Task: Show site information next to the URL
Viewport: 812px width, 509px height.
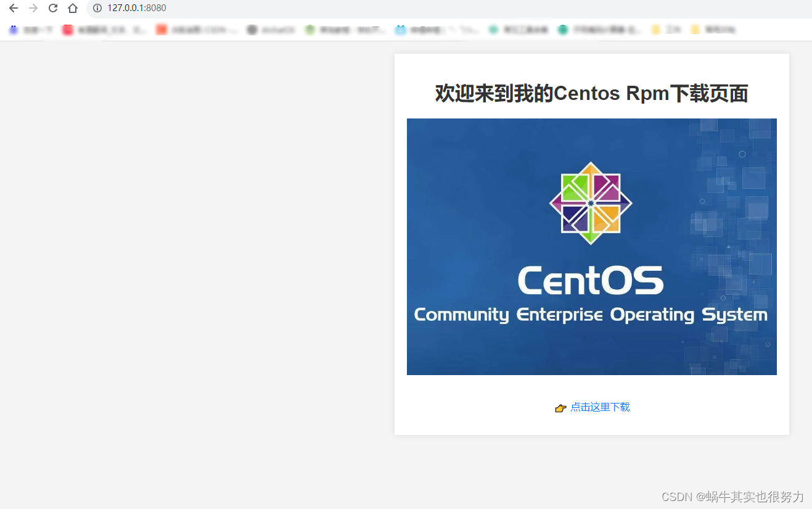Action: coord(97,8)
